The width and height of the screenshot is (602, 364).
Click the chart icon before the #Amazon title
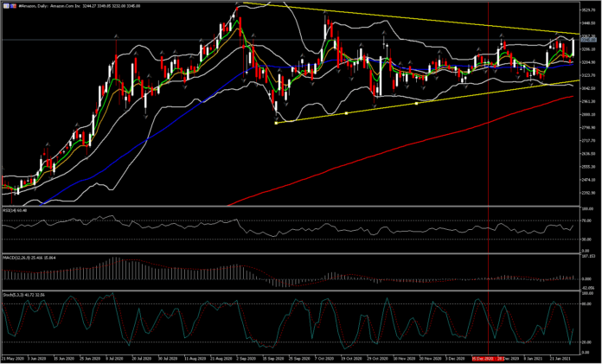[x=5, y=6]
